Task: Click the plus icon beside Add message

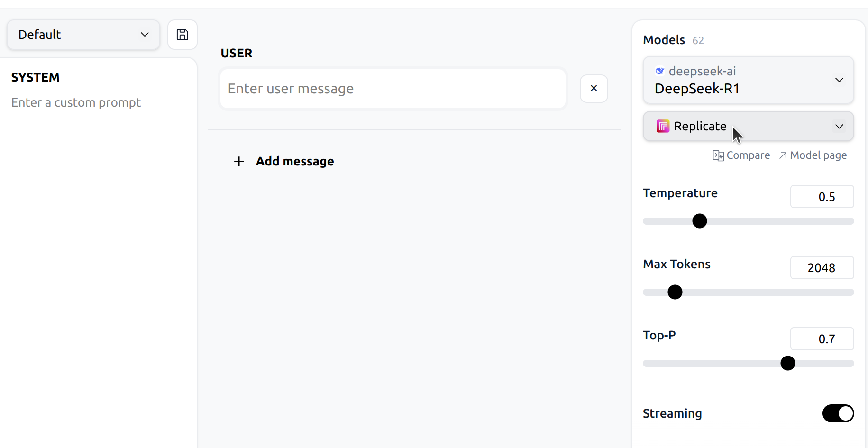Action: [x=239, y=162]
